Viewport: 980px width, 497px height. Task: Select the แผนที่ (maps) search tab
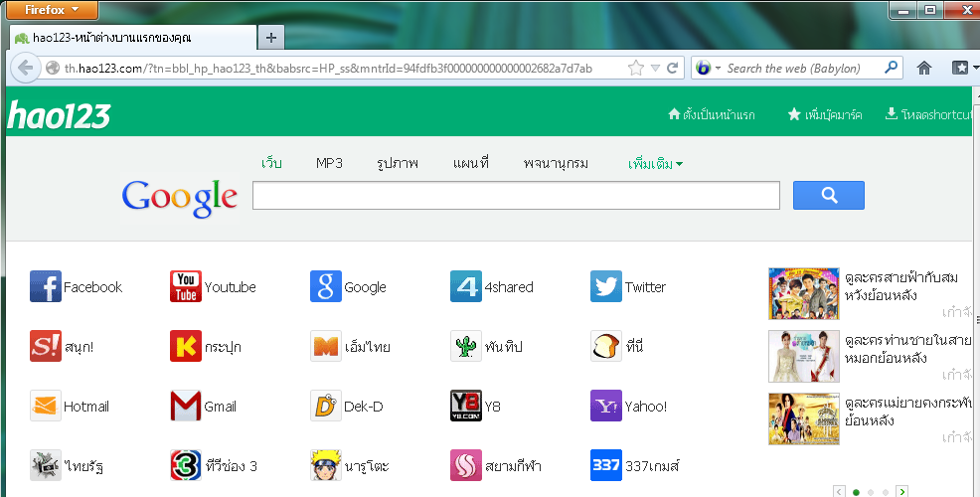click(471, 163)
